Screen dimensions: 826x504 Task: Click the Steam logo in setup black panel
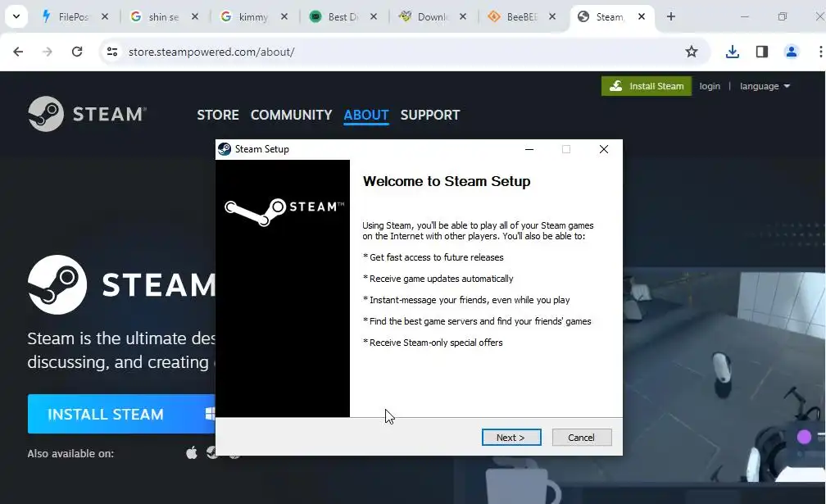[x=284, y=211]
